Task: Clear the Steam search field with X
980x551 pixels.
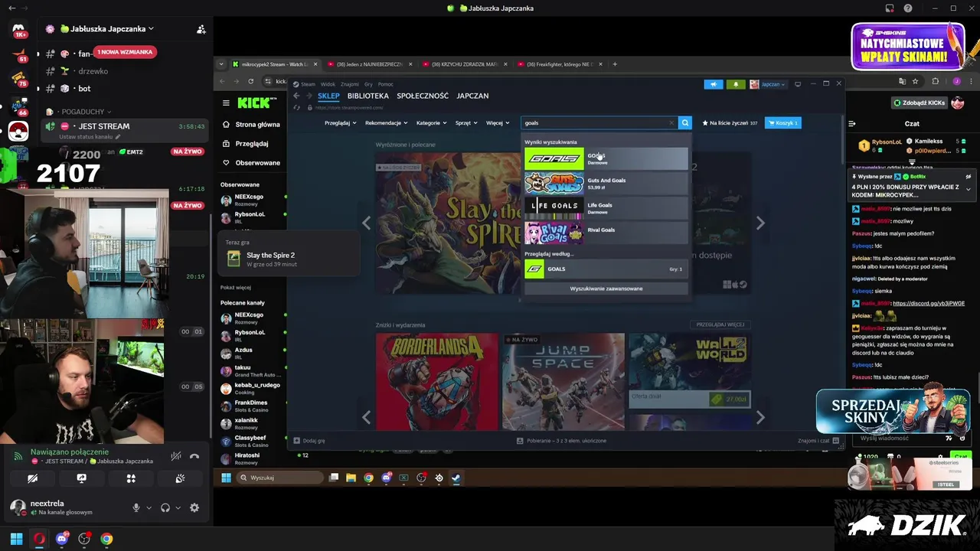Action: (671, 122)
